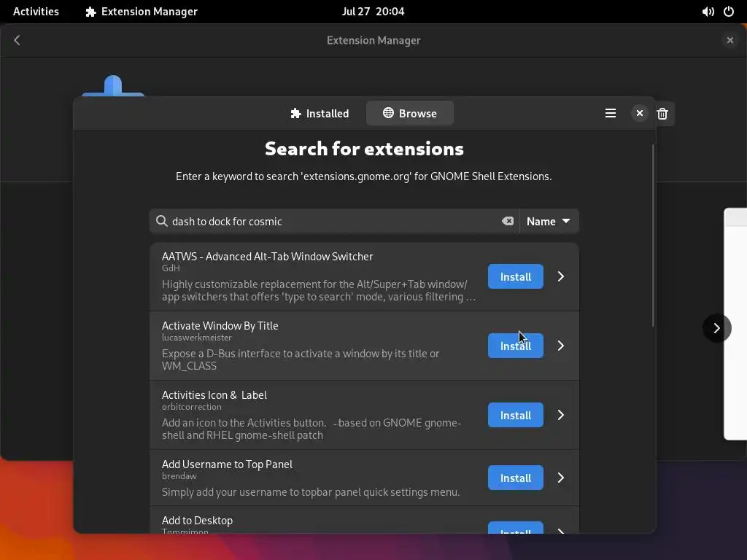
Task: Go to the next screenshot in the carousel
Action: coord(716,327)
